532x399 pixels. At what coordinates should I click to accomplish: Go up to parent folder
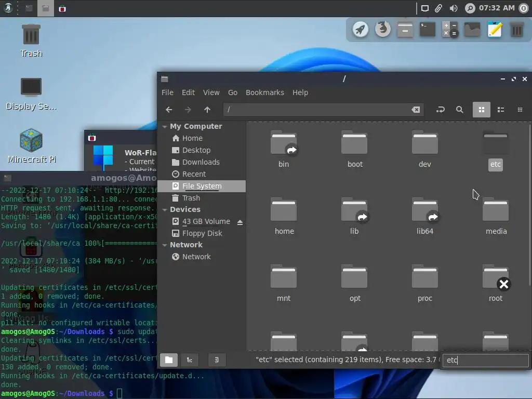click(x=207, y=110)
